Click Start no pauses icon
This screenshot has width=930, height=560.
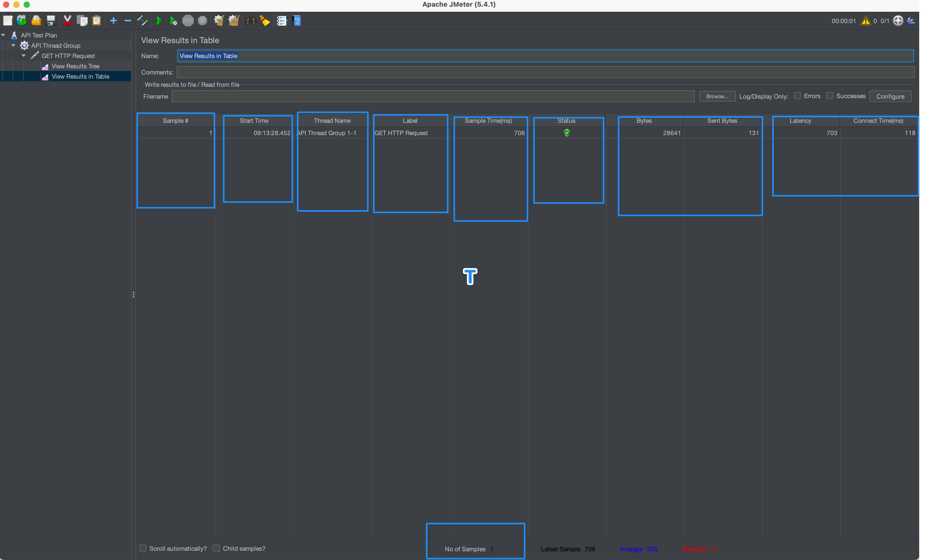[173, 21]
